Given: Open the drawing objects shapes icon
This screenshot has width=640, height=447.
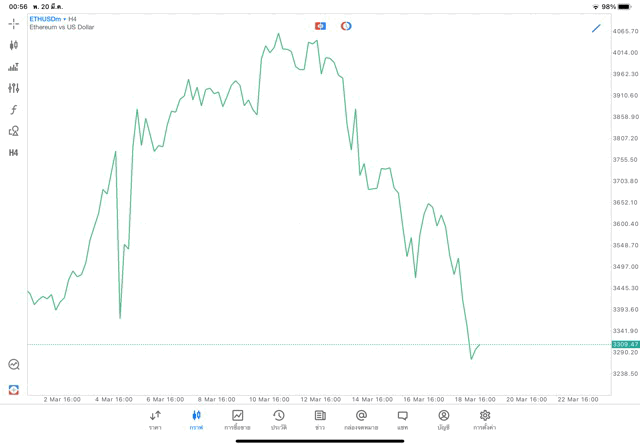Looking at the screenshot, I should [14, 131].
